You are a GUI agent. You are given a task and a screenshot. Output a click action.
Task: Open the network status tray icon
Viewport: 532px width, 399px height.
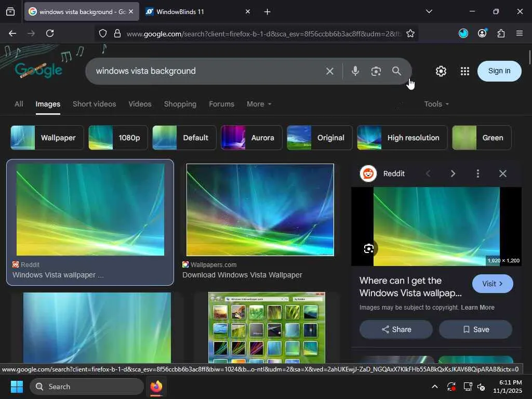coord(468,387)
